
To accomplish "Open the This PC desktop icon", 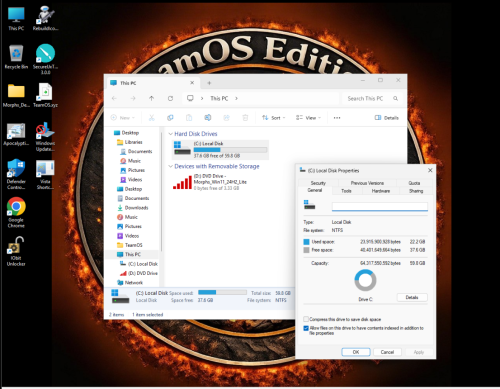I will click(x=16, y=19).
